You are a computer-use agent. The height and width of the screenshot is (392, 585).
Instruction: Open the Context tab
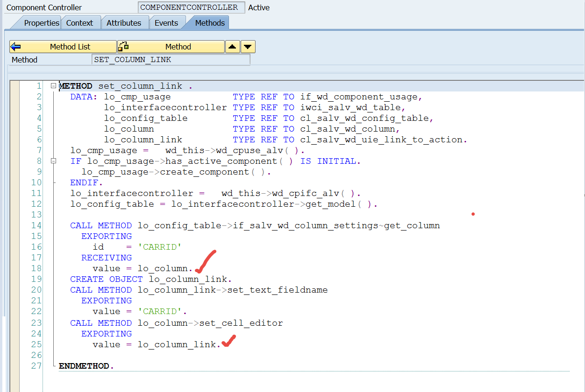(x=79, y=23)
